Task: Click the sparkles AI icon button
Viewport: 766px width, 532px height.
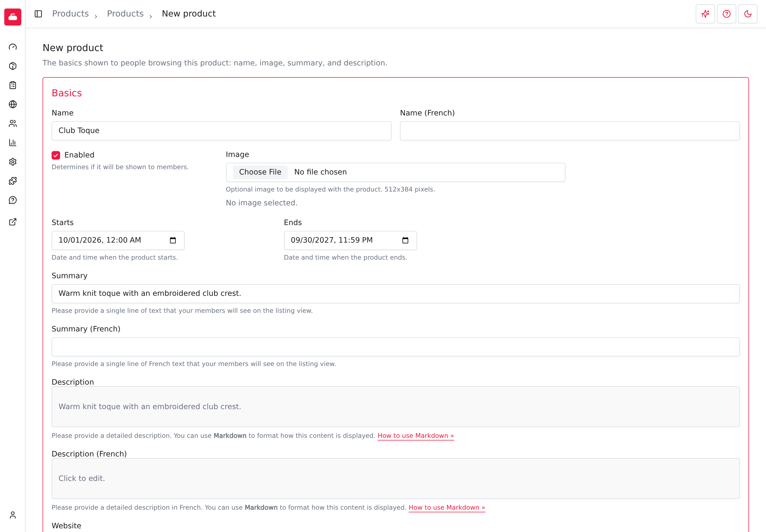Action: (705, 14)
